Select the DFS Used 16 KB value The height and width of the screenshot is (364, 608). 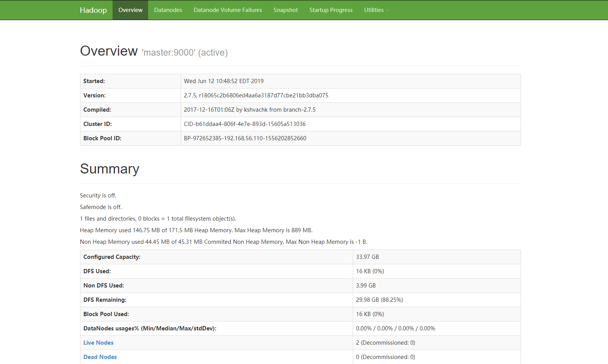tap(370, 271)
